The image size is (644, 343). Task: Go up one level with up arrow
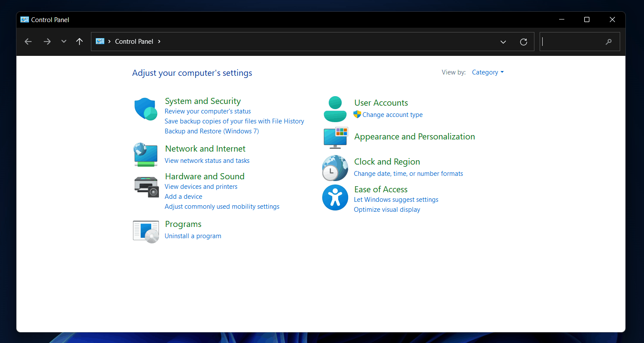79,42
